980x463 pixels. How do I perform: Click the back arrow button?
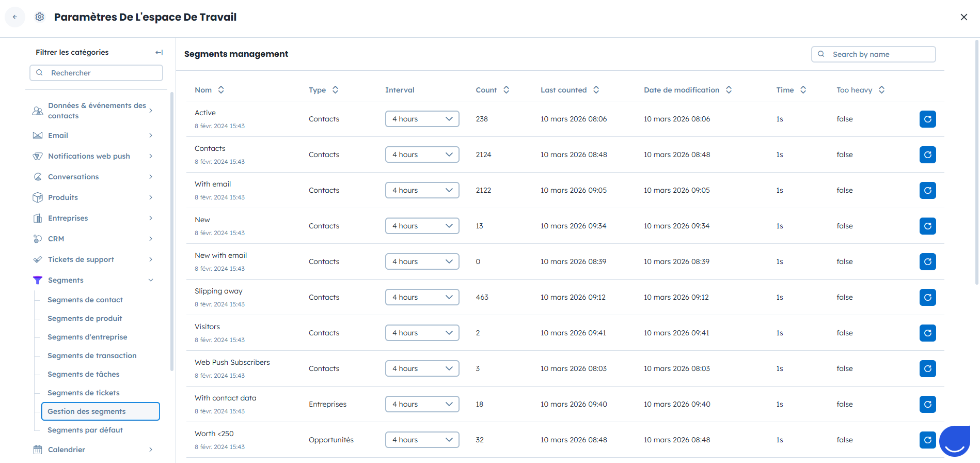15,17
